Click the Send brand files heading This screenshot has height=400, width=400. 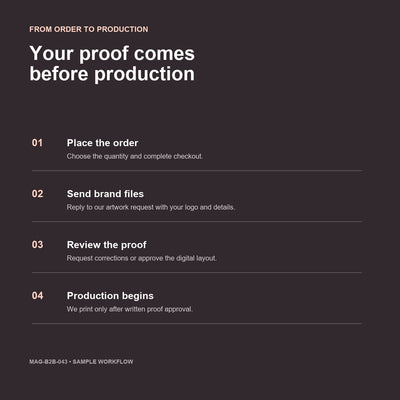point(105,194)
